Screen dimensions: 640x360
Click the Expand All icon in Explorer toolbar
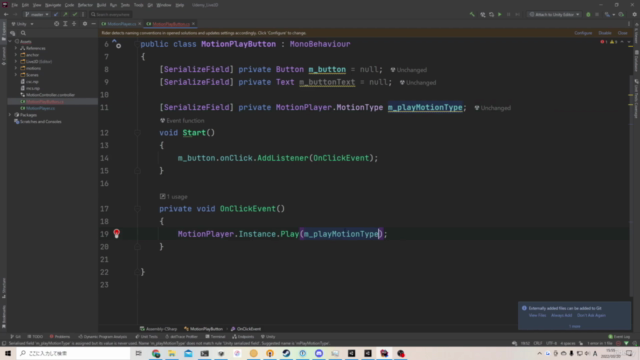[x=65, y=24]
